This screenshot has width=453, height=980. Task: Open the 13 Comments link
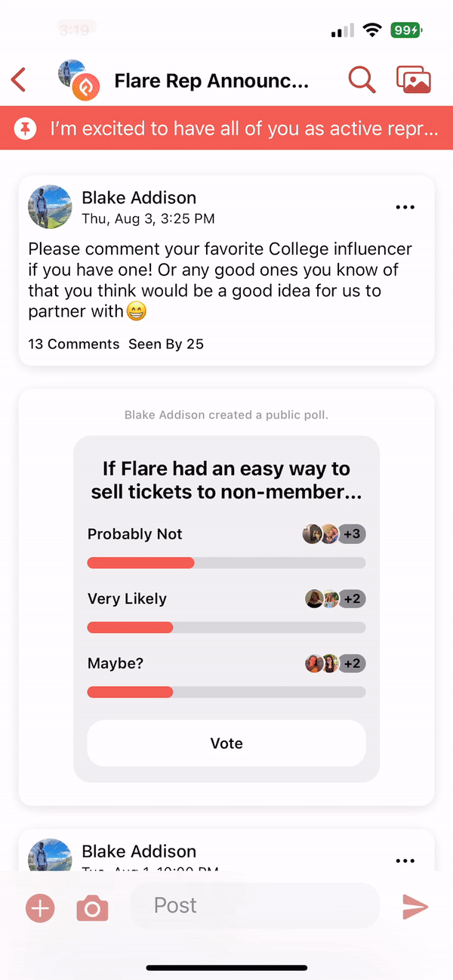point(73,345)
